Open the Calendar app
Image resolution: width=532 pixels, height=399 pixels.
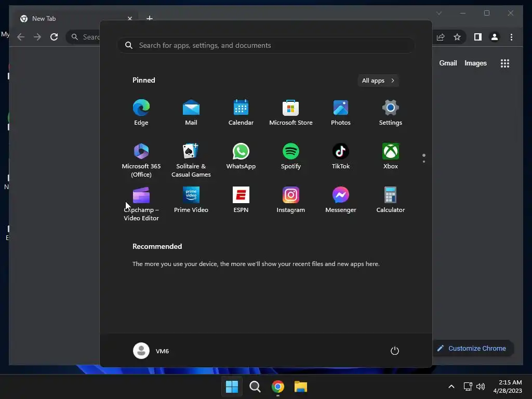pos(241,113)
